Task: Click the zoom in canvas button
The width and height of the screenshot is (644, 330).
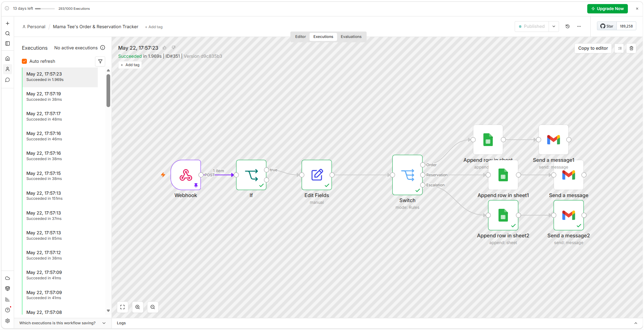Action: [x=138, y=307]
